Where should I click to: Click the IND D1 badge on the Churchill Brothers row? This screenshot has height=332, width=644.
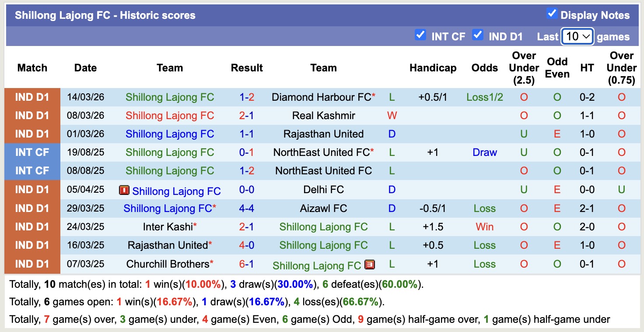(x=32, y=264)
